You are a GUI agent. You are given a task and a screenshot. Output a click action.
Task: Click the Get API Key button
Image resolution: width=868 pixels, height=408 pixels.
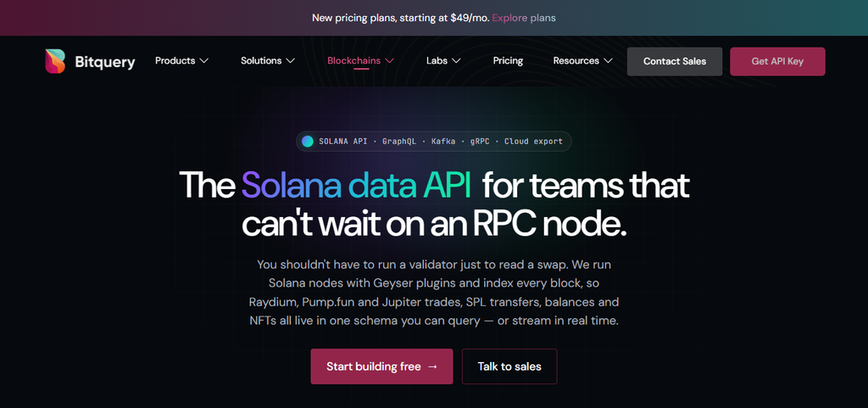coord(777,61)
